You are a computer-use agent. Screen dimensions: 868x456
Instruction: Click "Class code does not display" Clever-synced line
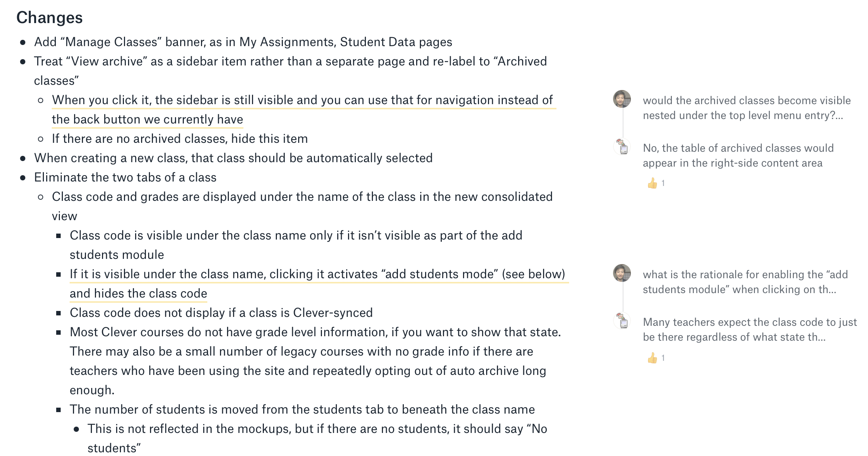click(221, 313)
